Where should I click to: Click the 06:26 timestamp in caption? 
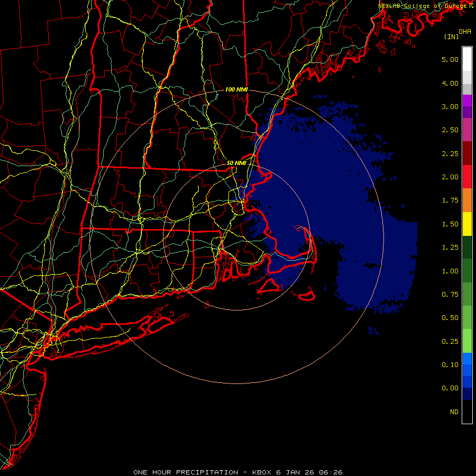coord(331,472)
